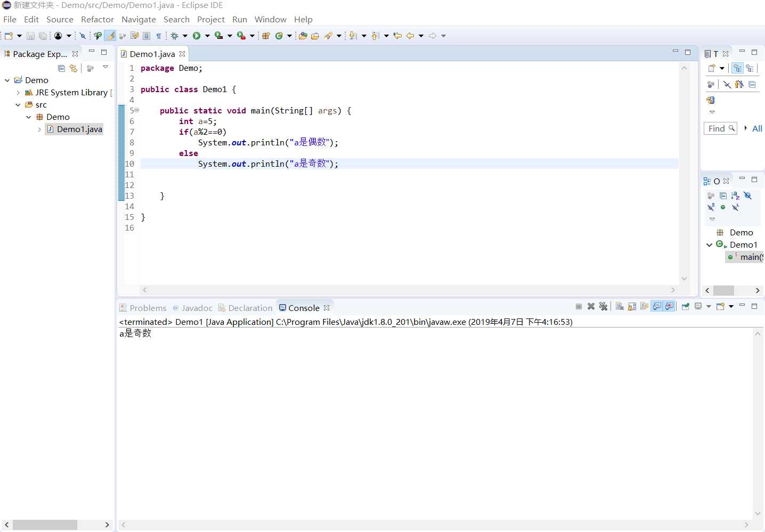Click the Find field in Task List
This screenshot has height=532, width=765.
point(720,128)
